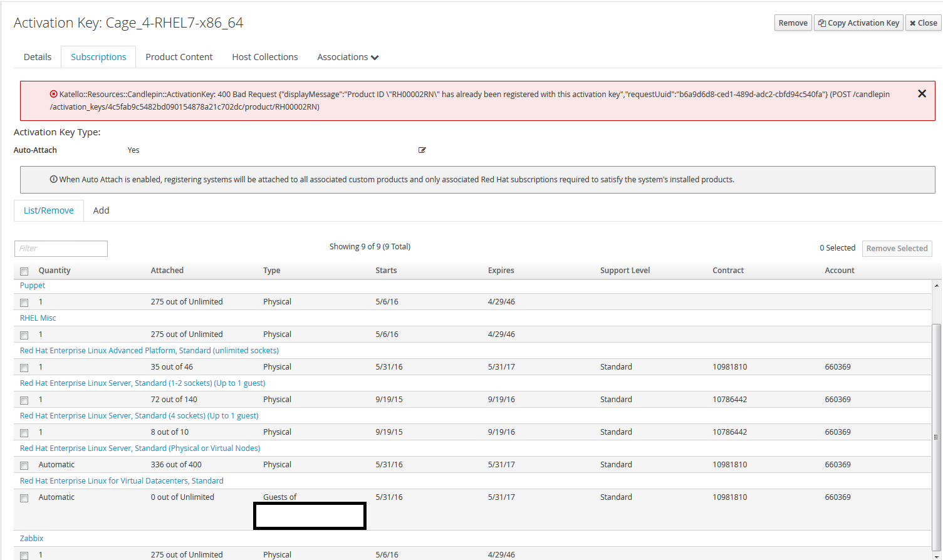Open the RHEL Misc subscription link
This screenshot has width=943, height=560.
(38, 318)
